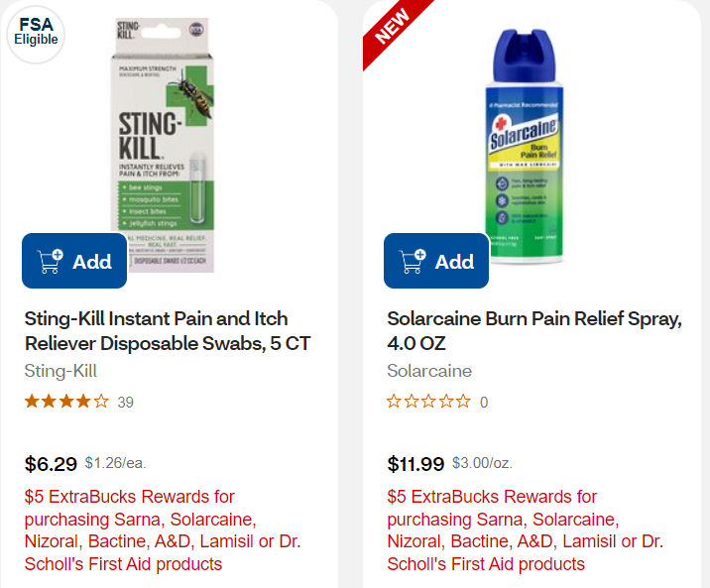Click the red NEW ribbon

point(393,29)
